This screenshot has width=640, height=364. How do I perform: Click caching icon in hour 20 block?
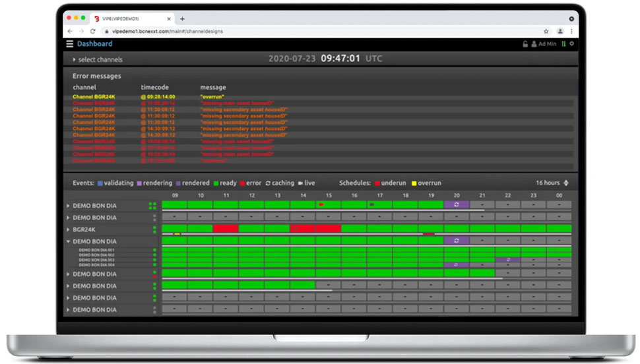click(457, 204)
